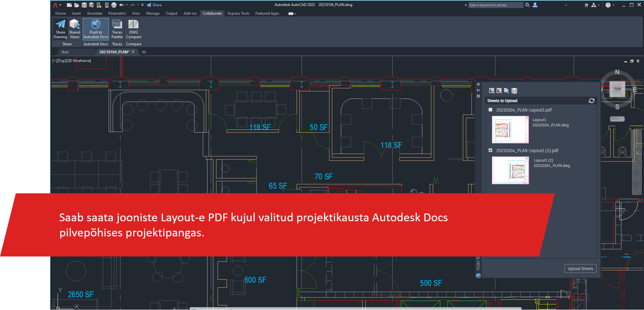Open Shared Views from the ribbon
Image resolution: width=644 pixels, height=310 pixels.
(x=74, y=29)
